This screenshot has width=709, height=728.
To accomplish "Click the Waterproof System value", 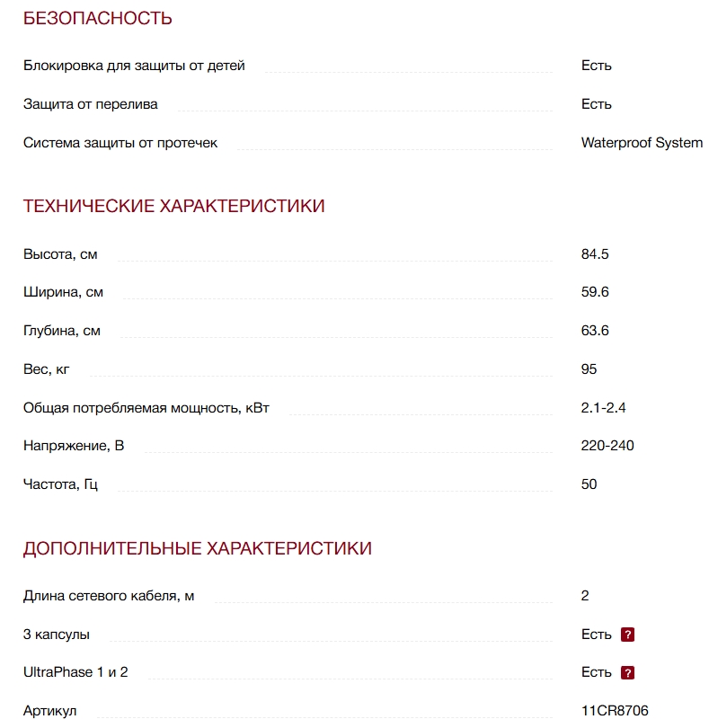I will 642,143.
